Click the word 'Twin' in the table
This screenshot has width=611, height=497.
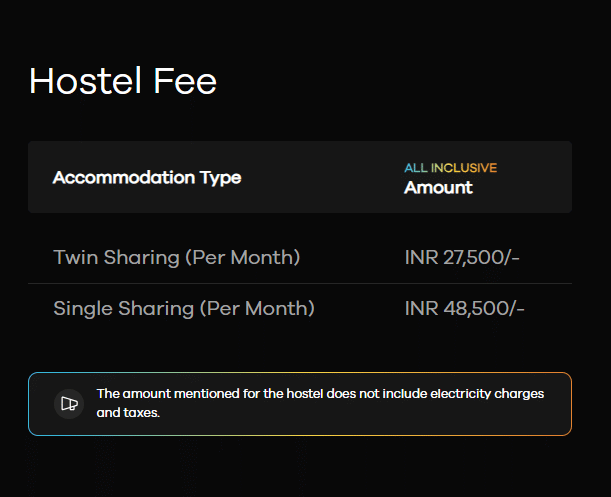73,257
